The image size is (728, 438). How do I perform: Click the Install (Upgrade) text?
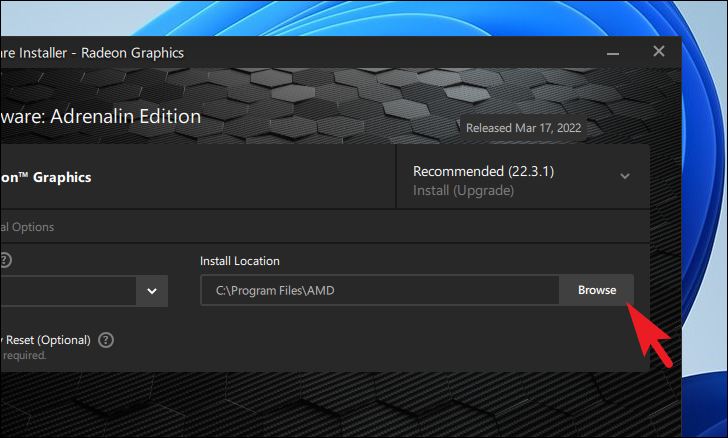(463, 190)
